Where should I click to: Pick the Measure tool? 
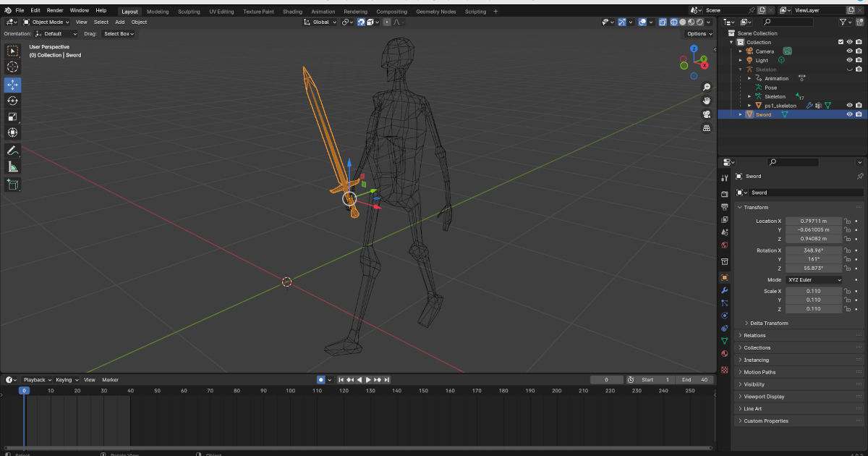point(12,167)
